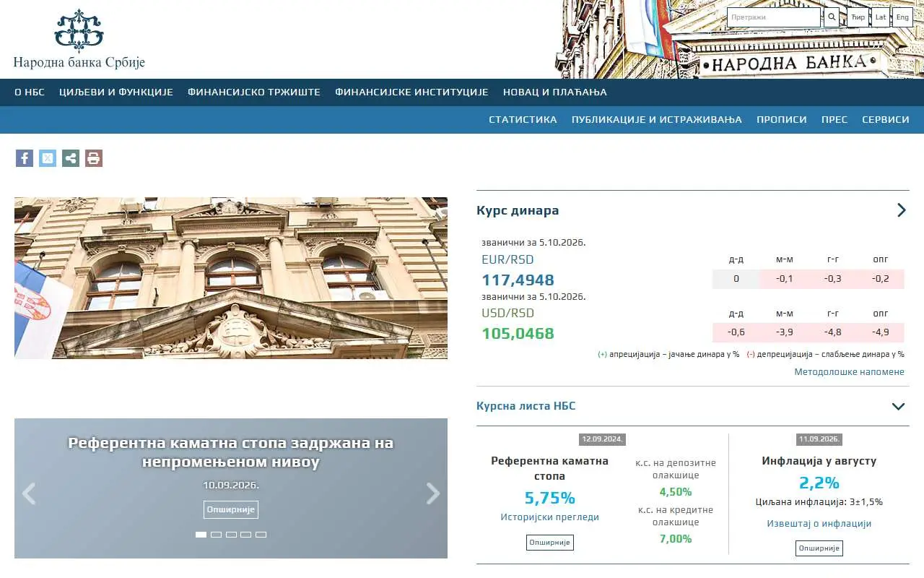Switch to Cyrillic script (Ћир)
Viewport: 924px width, 578px height.
pos(858,17)
